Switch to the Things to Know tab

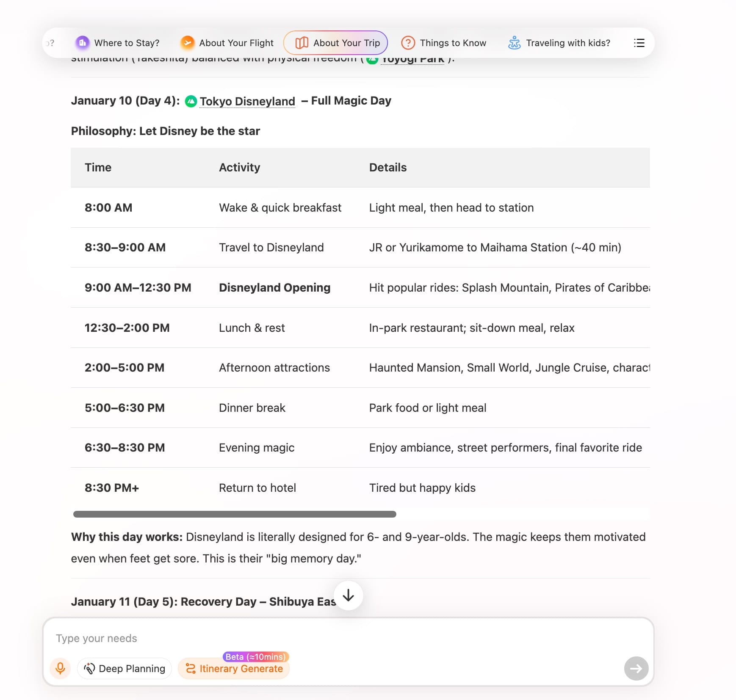[x=453, y=43]
